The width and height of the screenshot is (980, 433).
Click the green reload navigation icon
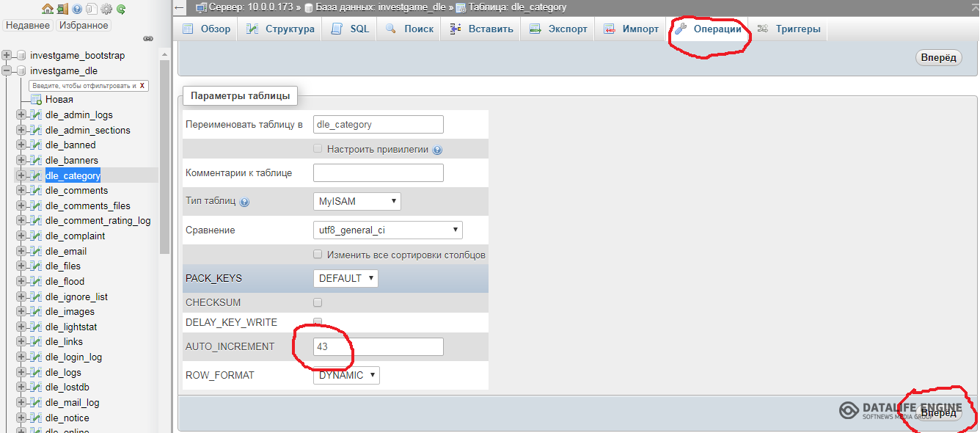coord(121,9)
